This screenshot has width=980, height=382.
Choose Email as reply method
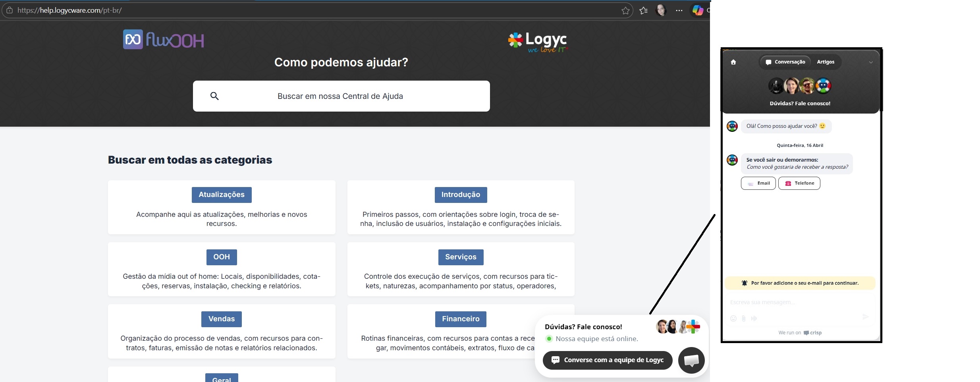tap(758, 183)
